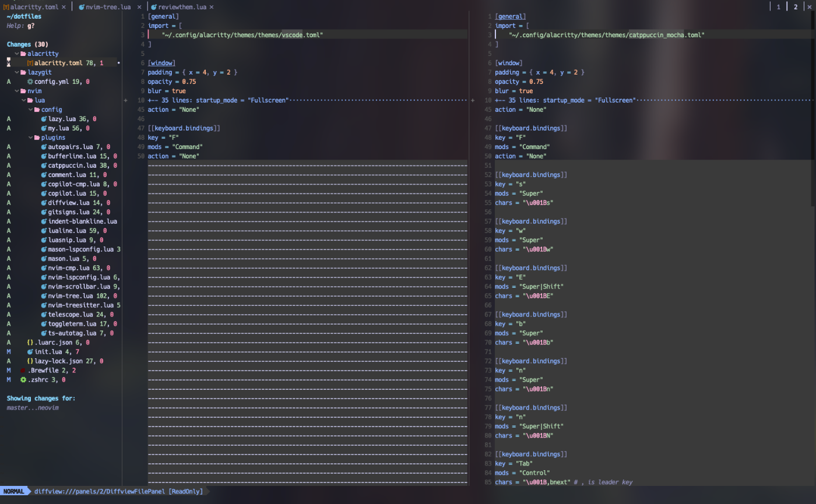Click the TOML icon on alacritty.toml tab
Viewport: 816px width, 504px height.
point(5,7)
